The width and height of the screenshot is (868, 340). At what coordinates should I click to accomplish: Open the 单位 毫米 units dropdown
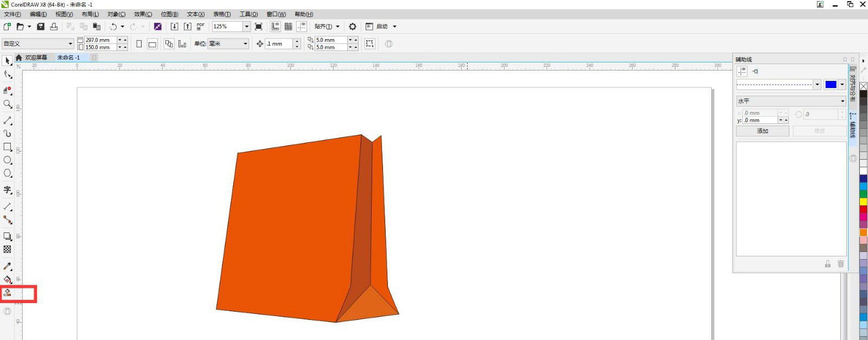pyautogui.click(x=245, y=44)
